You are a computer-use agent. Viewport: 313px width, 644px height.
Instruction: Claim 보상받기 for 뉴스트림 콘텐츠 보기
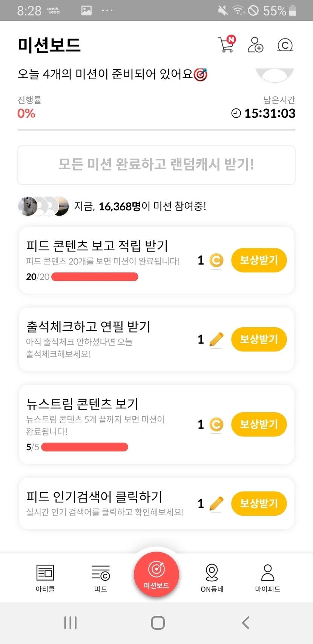(259, 424)
